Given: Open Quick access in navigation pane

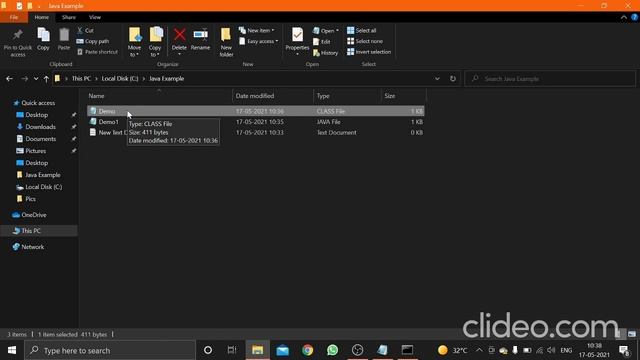Looking at the screenshot, I should (x=38, y=103).
